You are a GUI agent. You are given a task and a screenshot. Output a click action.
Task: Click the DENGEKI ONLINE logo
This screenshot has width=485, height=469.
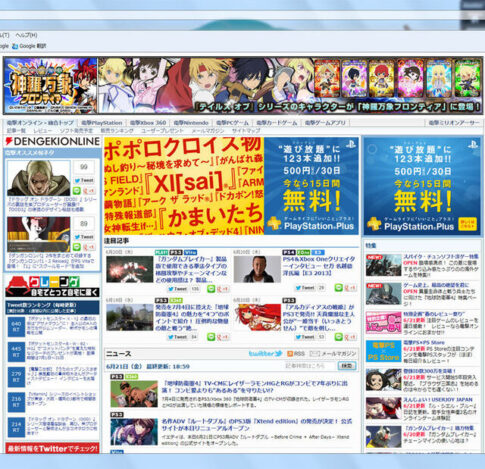[52, 142]
